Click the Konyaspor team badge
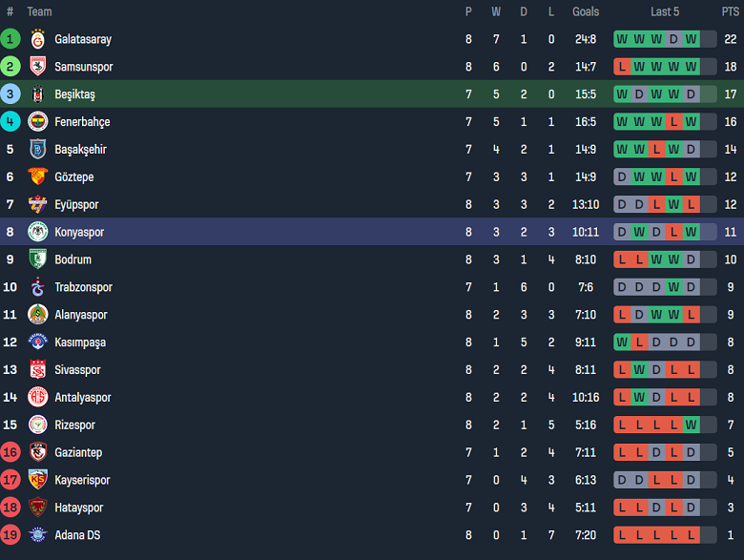The height and width of the screenshot is (560, 744). click(37, 232)
